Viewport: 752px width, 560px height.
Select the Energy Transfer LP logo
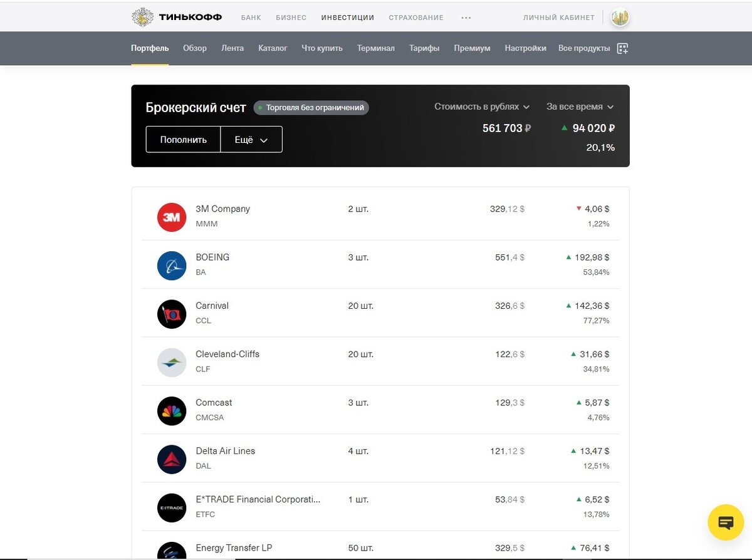tap(172, 550)
